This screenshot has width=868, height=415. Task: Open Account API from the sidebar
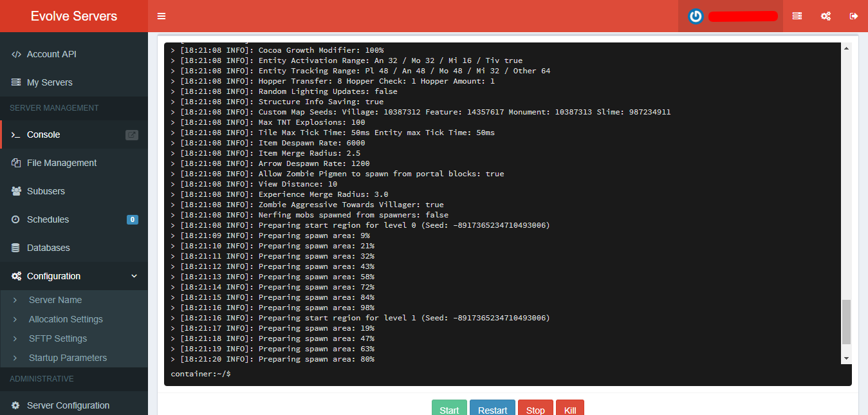51,54
